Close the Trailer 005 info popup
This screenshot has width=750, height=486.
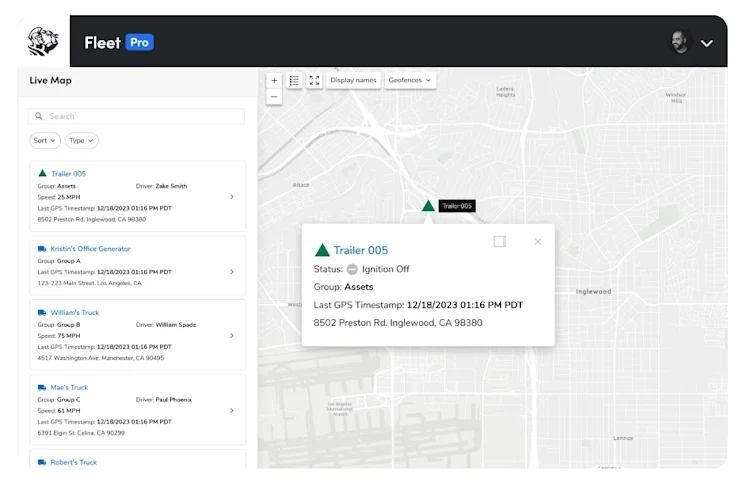coord(538,242)
